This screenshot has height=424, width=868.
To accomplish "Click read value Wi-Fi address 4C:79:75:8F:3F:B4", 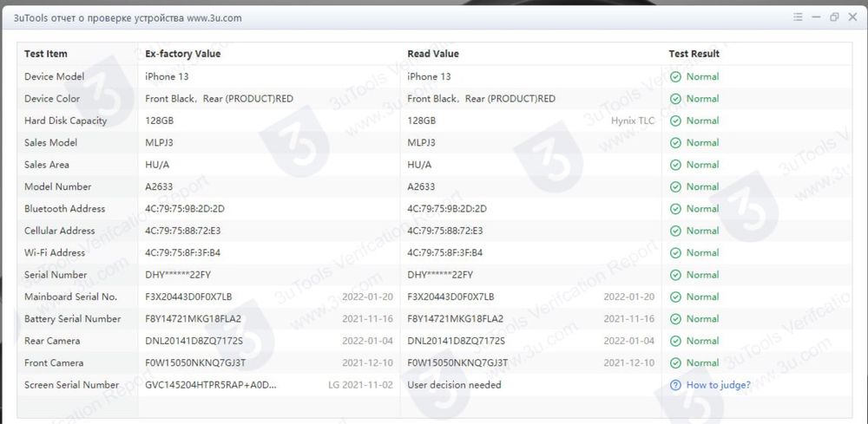I will 445,252.
